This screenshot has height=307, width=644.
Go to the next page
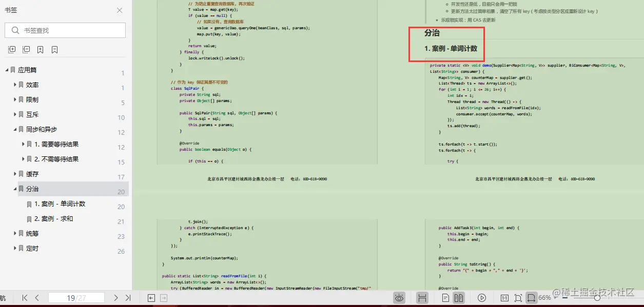click(116, 298)
